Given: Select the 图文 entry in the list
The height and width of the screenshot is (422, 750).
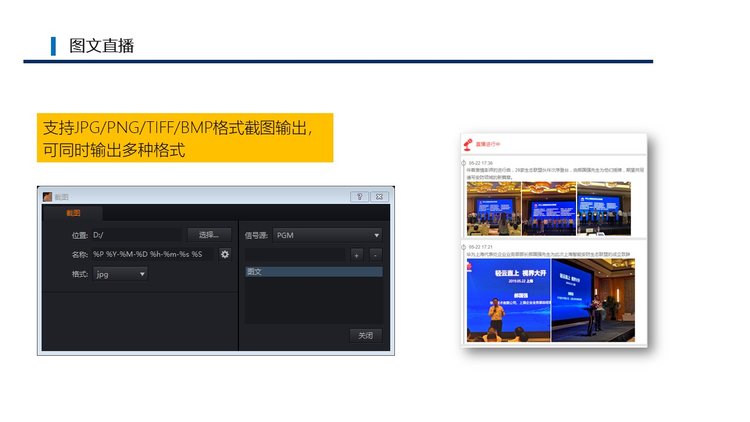Looking at the screenshot, I should (x=313, y=271).
